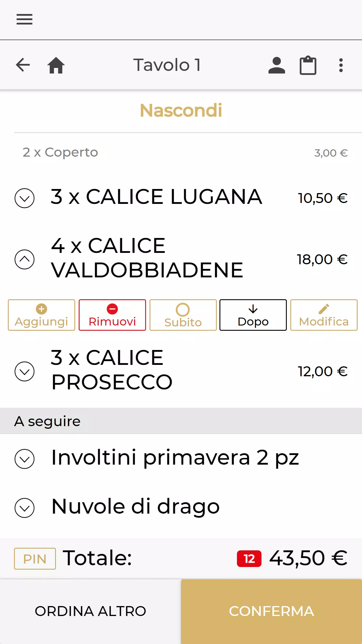Open the clipboard orders icon
Viewport: 362px width, 644px height.
pyautogui.click(x=308, y=65)
